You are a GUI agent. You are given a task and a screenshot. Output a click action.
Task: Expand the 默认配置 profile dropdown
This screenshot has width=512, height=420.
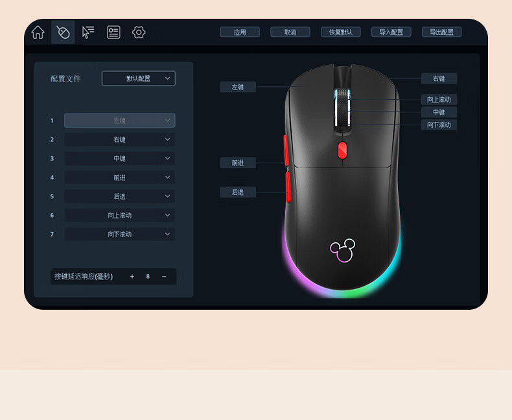[x=139, y=78]
